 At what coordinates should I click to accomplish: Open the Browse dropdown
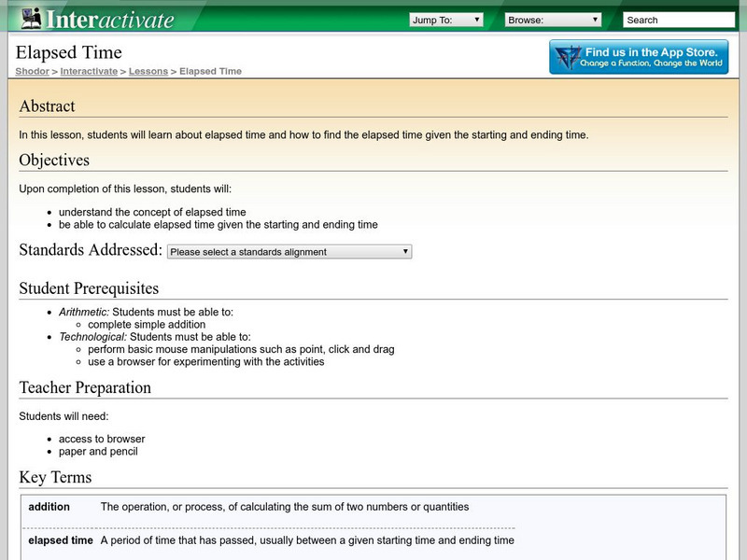(553, 20)
